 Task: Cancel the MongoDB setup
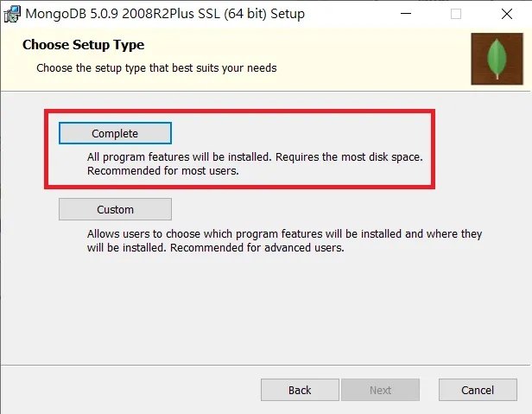478,390
